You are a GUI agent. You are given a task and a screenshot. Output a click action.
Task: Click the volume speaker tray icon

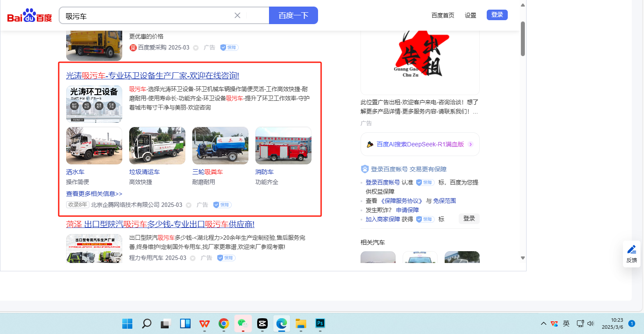(591, 324)
